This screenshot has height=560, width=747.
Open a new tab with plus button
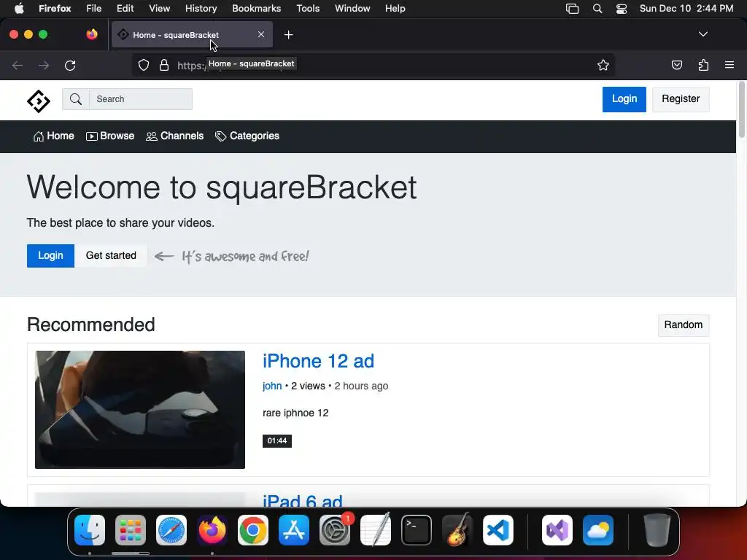[288, 35]
